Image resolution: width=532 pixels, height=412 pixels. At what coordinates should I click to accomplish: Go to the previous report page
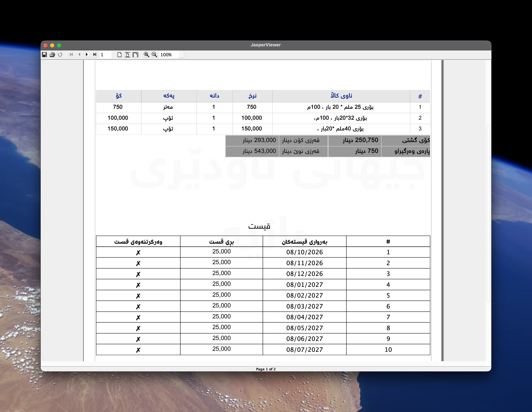[x=79, y=55]
